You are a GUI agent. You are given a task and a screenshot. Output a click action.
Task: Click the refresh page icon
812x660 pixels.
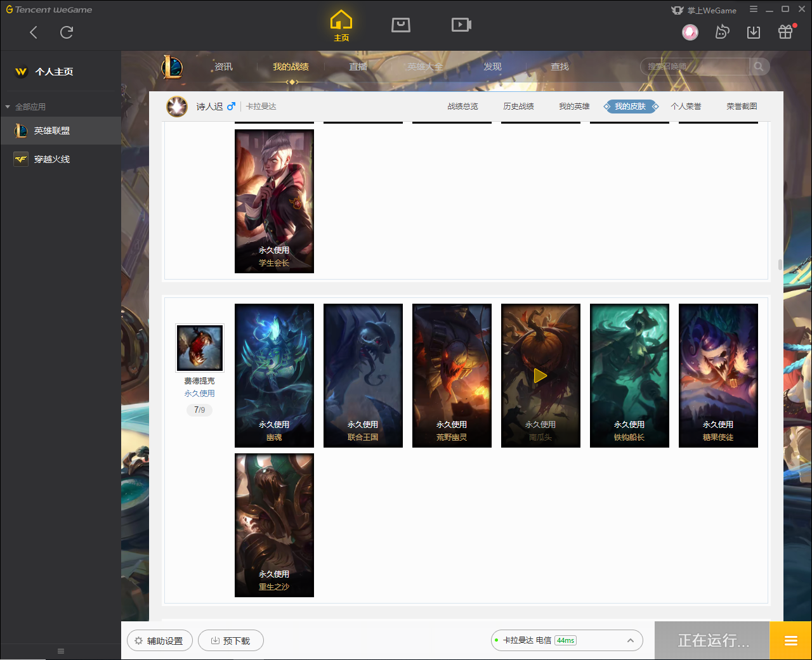(x=67, y=32)
